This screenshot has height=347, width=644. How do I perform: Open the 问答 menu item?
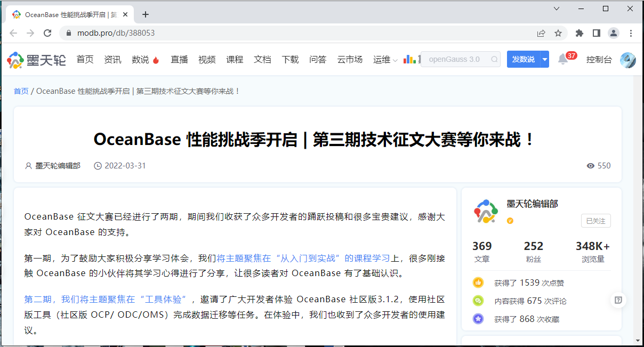pyautogui.click(x=318, y=60)
